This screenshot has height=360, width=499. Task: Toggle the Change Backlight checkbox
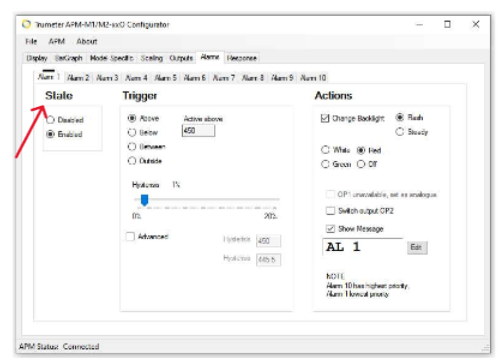(325, 118)
